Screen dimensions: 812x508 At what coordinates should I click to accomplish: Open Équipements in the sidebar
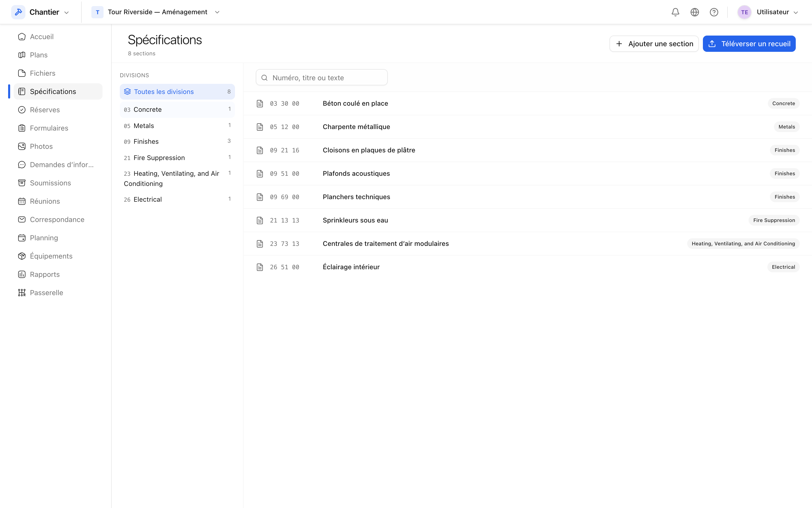[58, 256]
